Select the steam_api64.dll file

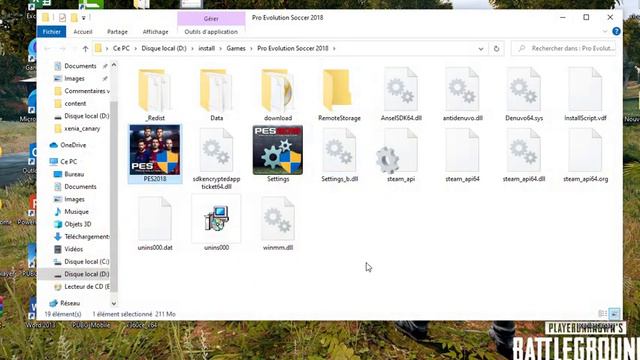coord(524,155)
